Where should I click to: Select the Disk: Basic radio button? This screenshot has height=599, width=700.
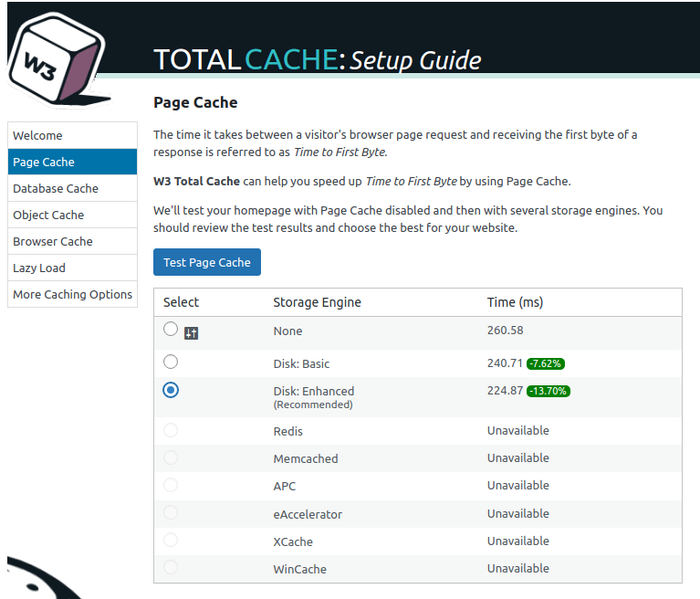coord(171,362)
